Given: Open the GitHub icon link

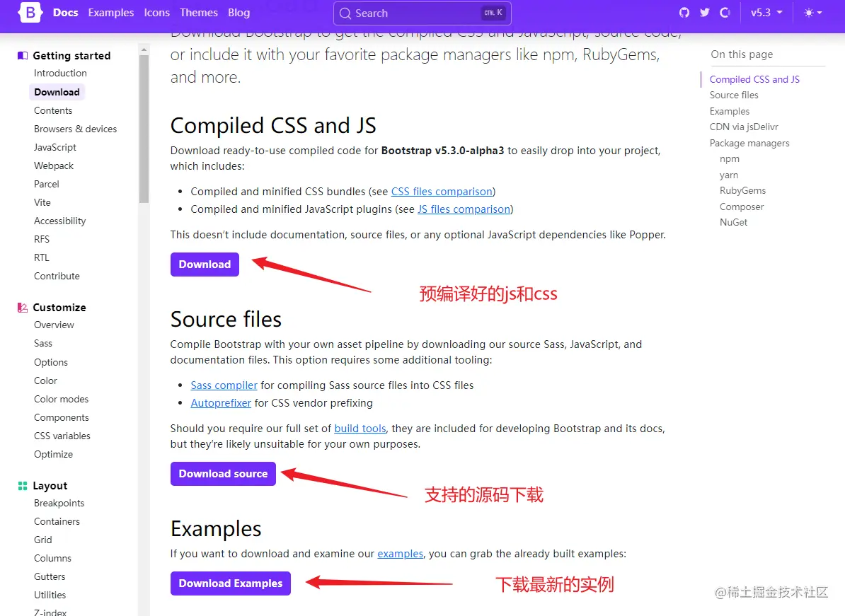Looking at the screenshot, I should click(684, 13).
